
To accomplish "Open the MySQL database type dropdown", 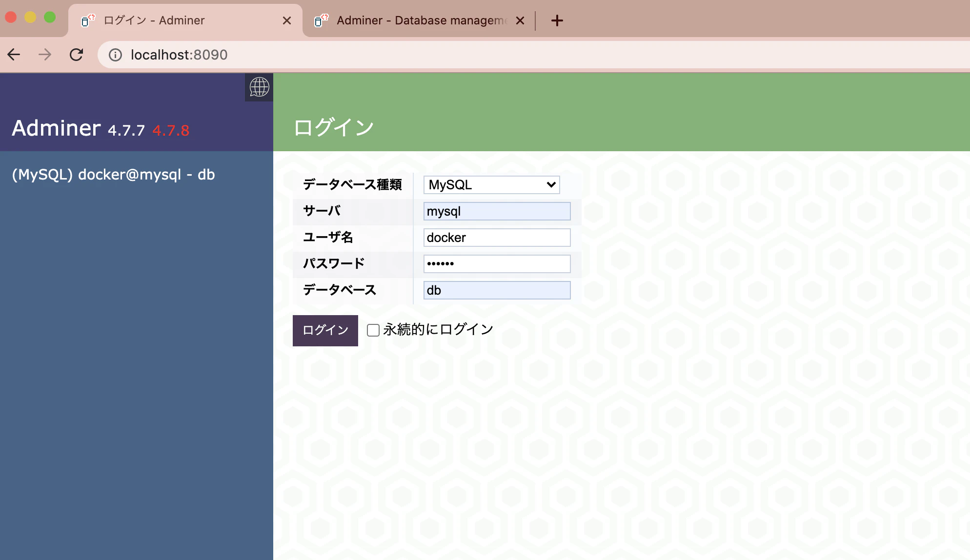I will (x=491, y=185).
